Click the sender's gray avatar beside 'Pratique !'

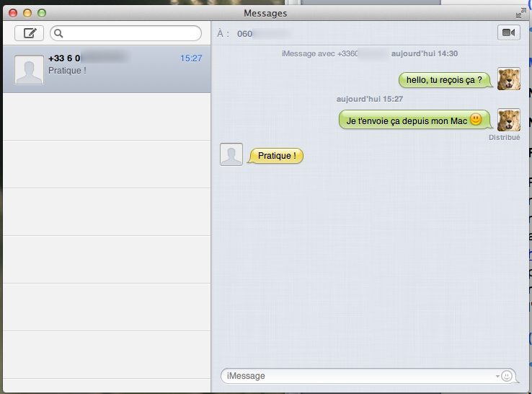[231, 154]
